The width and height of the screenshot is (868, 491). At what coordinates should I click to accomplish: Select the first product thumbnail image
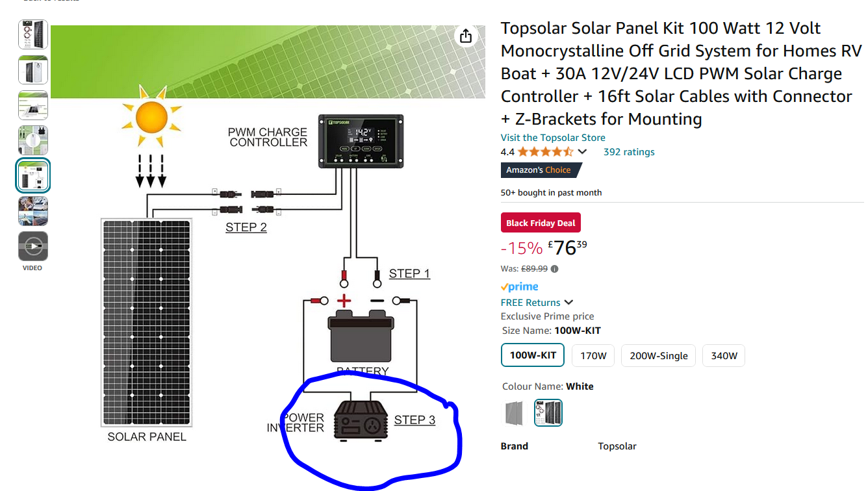click(32, 35)
